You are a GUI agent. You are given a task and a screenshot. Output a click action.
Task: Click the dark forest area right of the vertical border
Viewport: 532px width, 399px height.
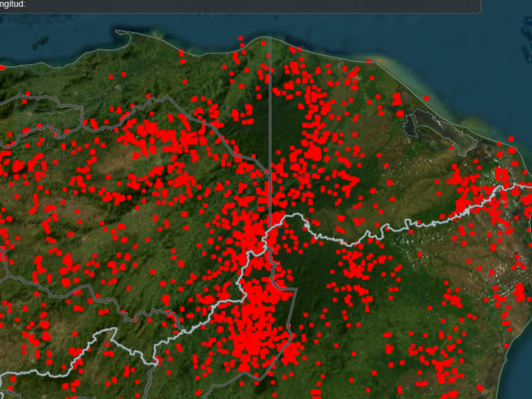pos(288,120)
